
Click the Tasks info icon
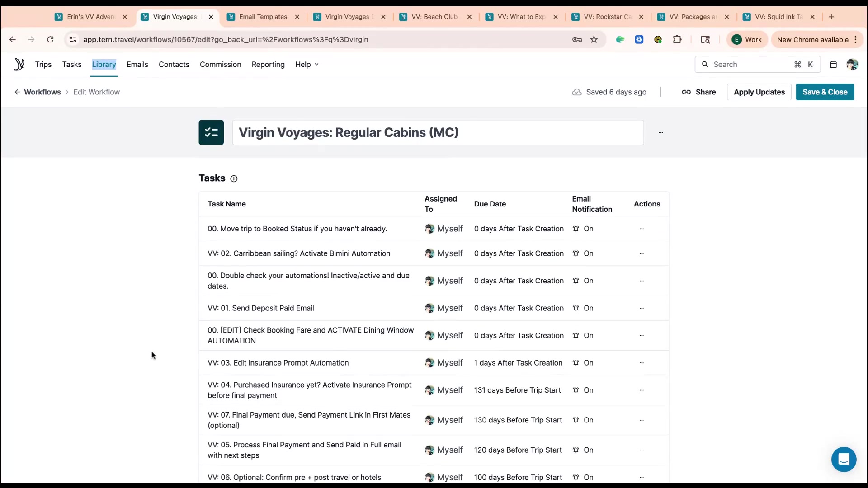tap(234, 178)
